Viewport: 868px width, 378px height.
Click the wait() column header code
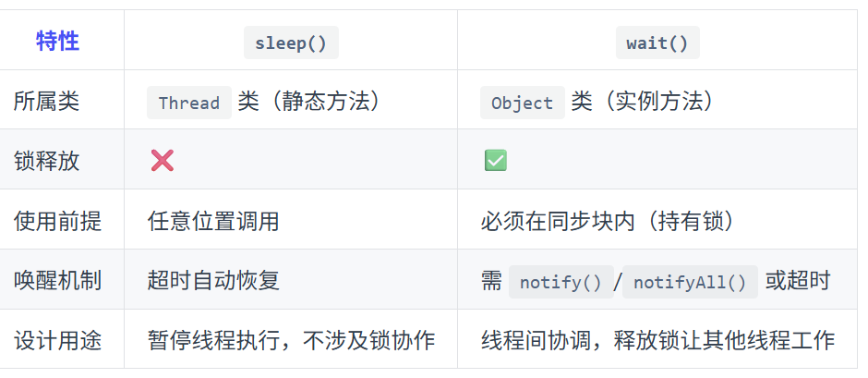click(x=657, y=43)
